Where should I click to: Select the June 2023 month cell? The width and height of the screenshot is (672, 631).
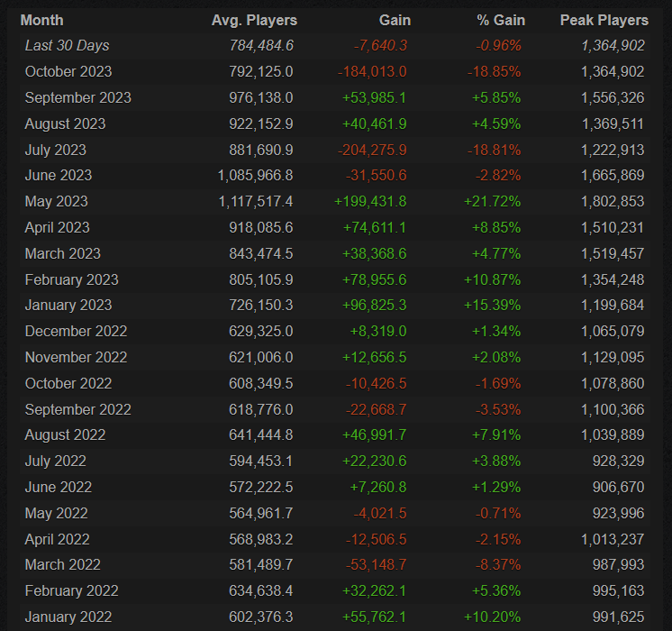tap(59, 176)
